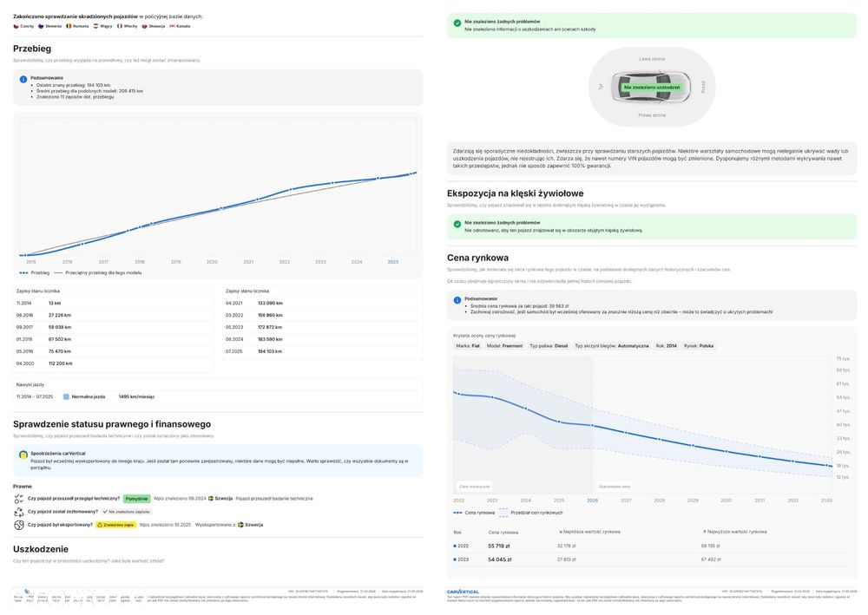The height and width of the screenshot is (615, 868).
Task: Click the vehicle export globe icon
Action: 19,525
